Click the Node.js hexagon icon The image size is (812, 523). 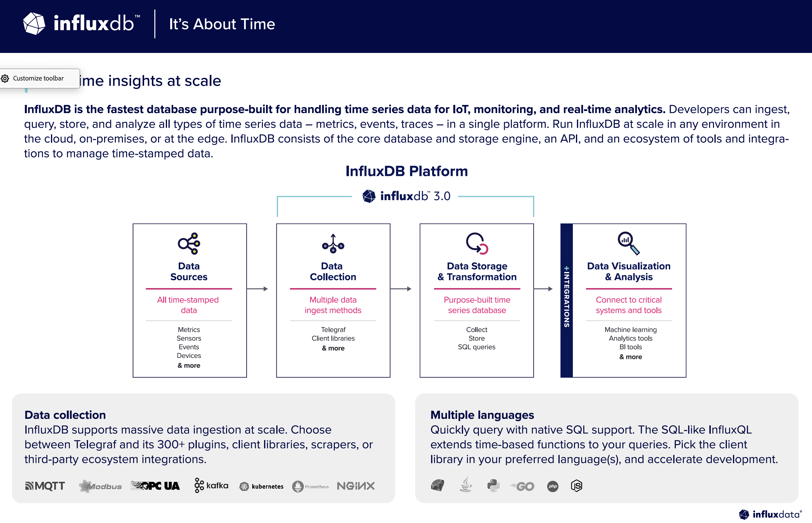[576, 486]
